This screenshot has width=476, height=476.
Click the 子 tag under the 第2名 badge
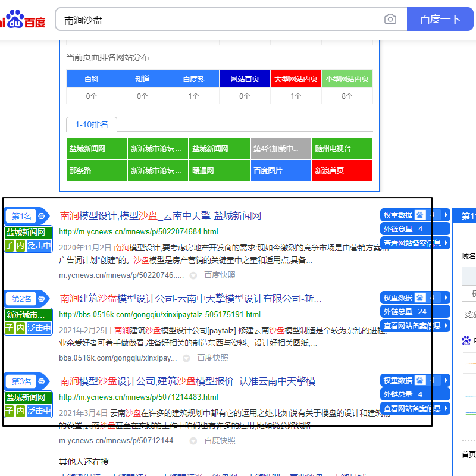point(10,328)
